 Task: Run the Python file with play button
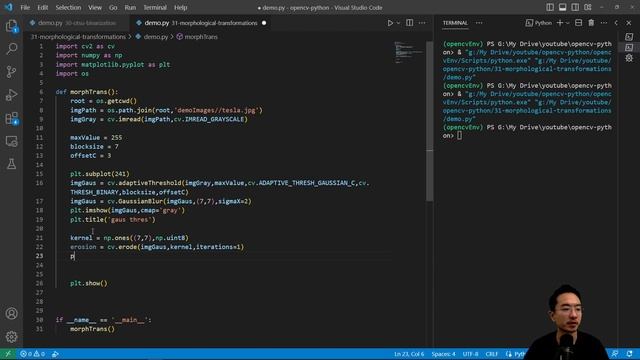point(390,23)
